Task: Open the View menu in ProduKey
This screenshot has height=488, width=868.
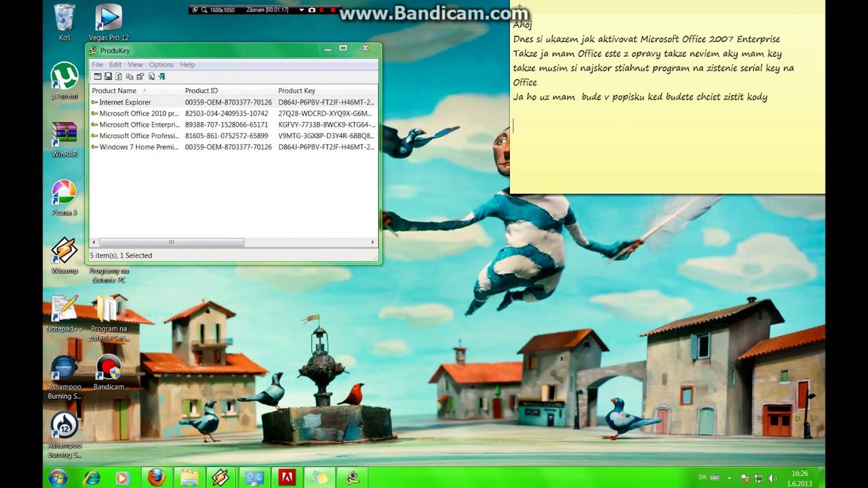Action: click(136, 64)
